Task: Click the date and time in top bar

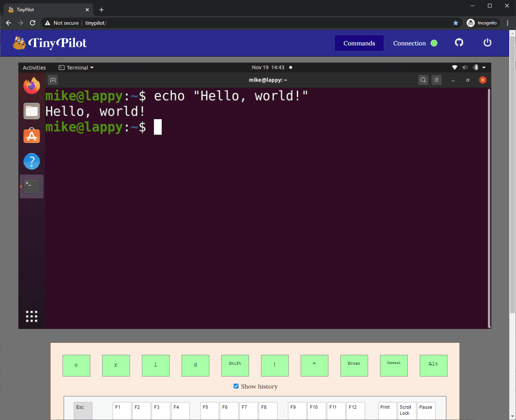Action: [268, 67]
